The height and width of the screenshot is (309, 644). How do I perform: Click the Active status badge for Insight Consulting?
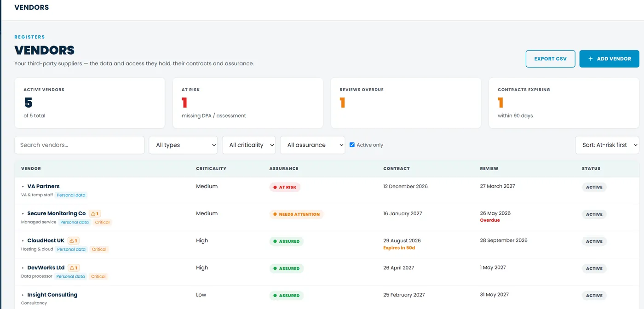point(594,296)
